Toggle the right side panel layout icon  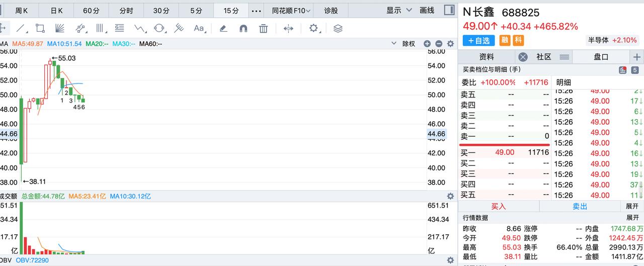450,10
